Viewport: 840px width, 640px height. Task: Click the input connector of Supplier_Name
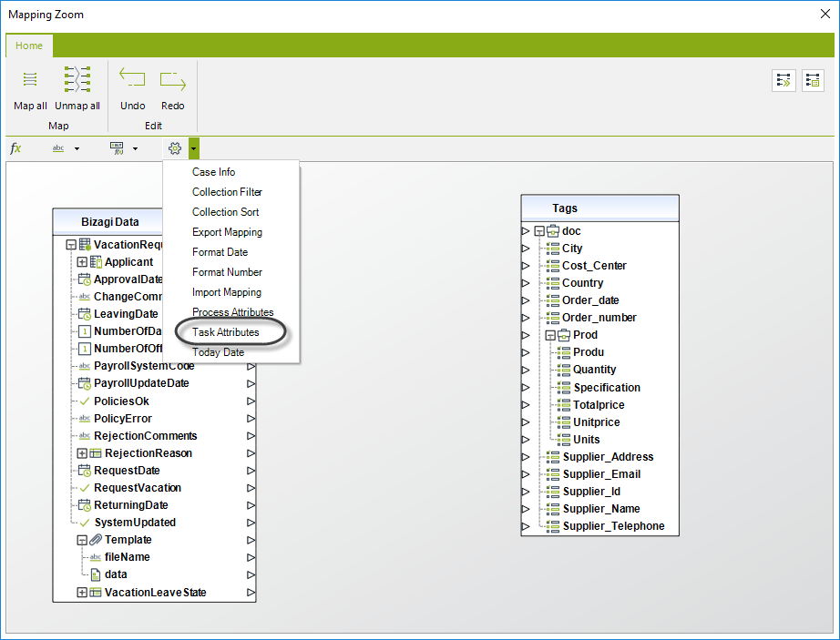[526, 509]
